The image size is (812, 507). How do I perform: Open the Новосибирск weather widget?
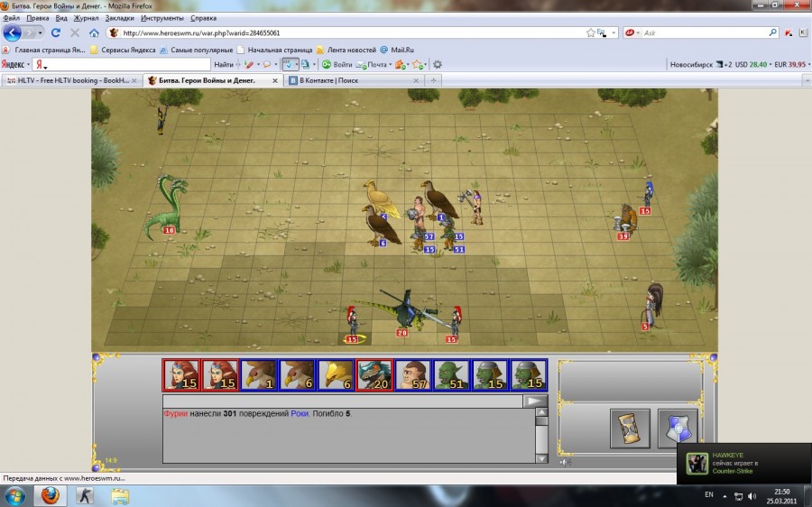click(x=701, y=65)
